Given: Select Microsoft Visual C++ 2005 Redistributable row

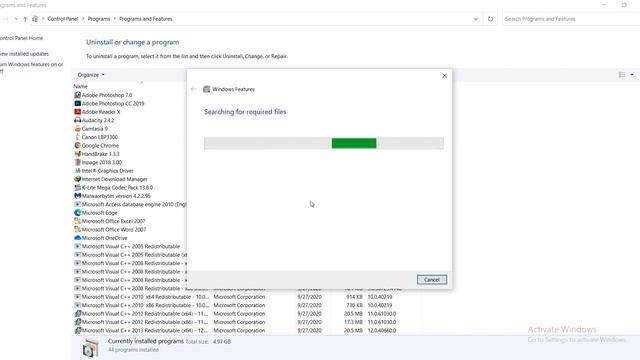Looking at the screenshot, I should click(130, 246).
